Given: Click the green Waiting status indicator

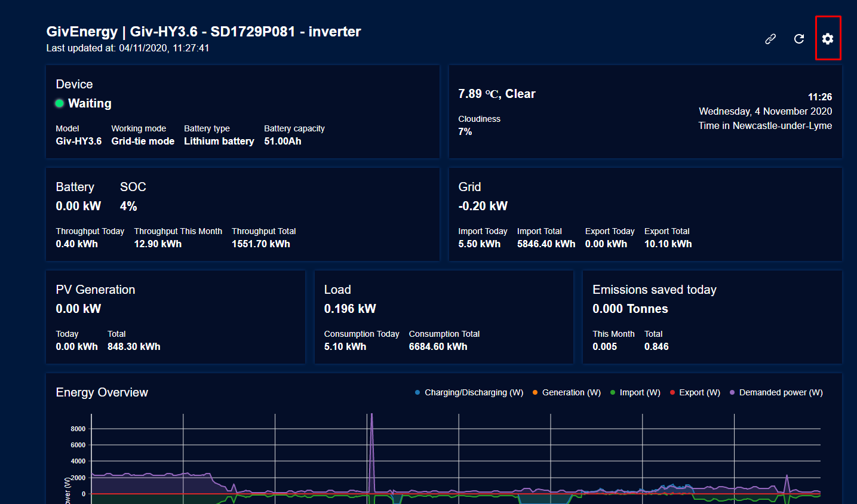Looking at the screenshot, I should click(x=60, y=103).
